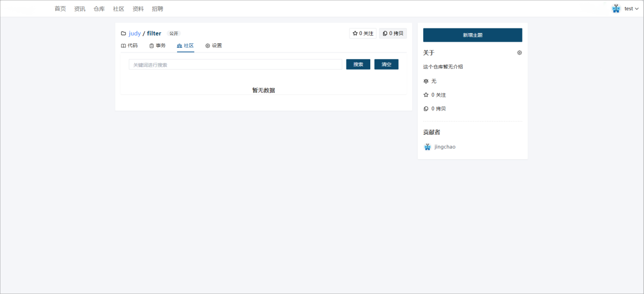Select the 社区 repository tab

point(186,46)
